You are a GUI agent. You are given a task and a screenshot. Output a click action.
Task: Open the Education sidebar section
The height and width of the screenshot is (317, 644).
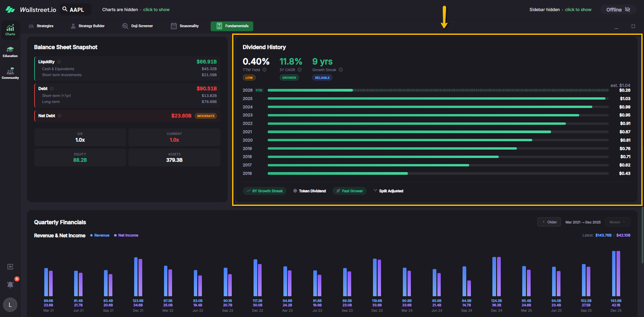(x=10, y=52)
